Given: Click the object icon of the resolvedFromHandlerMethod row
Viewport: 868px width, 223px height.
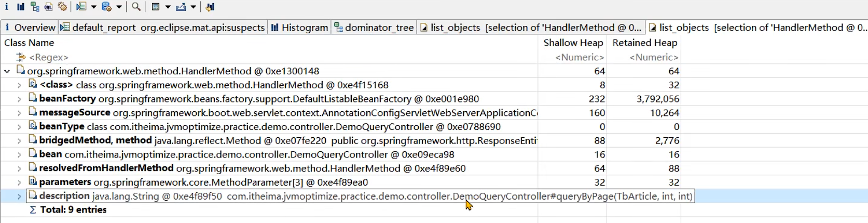Looking at the screenshot, I should tap(33, 167).
